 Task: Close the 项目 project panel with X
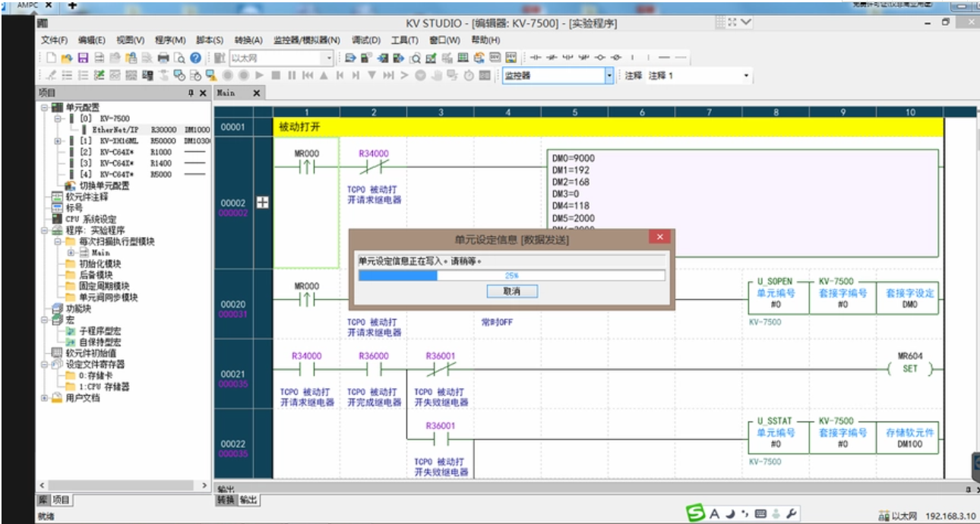(x=204, y=93)
